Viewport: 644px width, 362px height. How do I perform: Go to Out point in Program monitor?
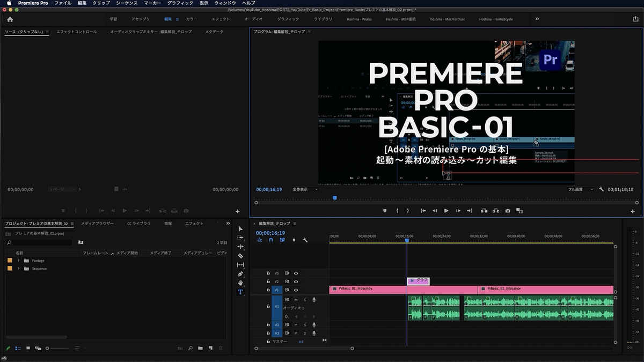(469, 211)
